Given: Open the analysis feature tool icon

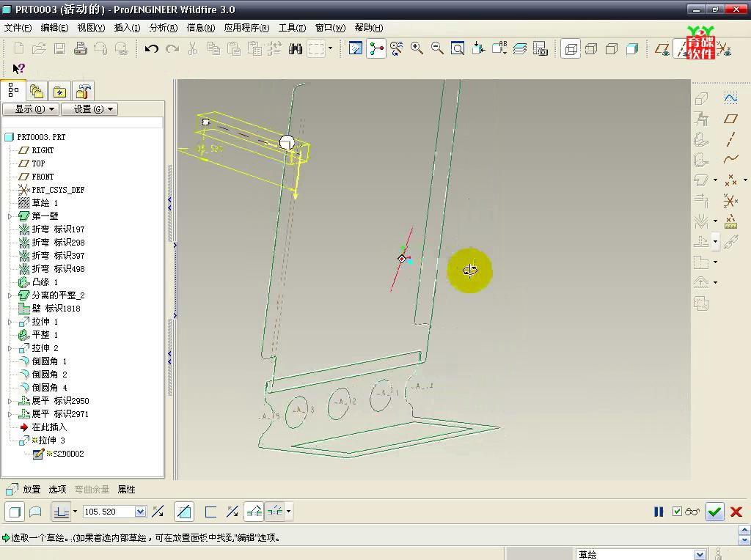Looking at the screenshot, I should [730, 221].
